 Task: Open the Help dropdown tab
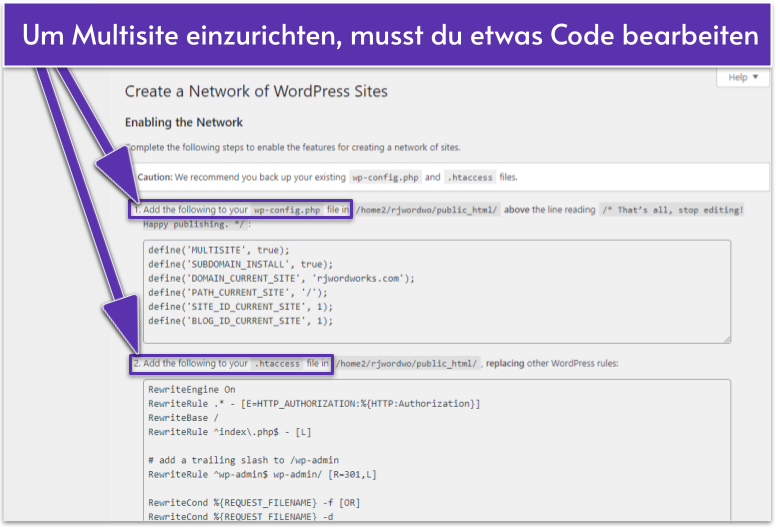click(x=743, y=77)
